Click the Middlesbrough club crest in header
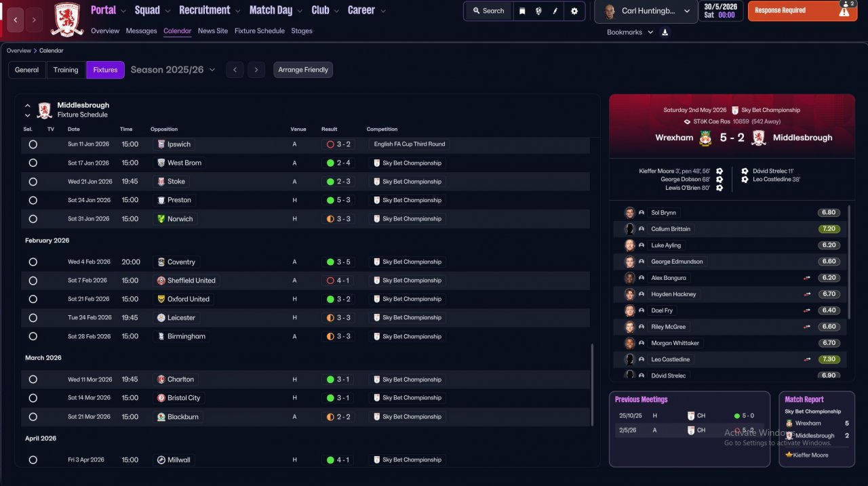Image resolution: width=868 pixels, height=486 pixels. pos(67,19)
